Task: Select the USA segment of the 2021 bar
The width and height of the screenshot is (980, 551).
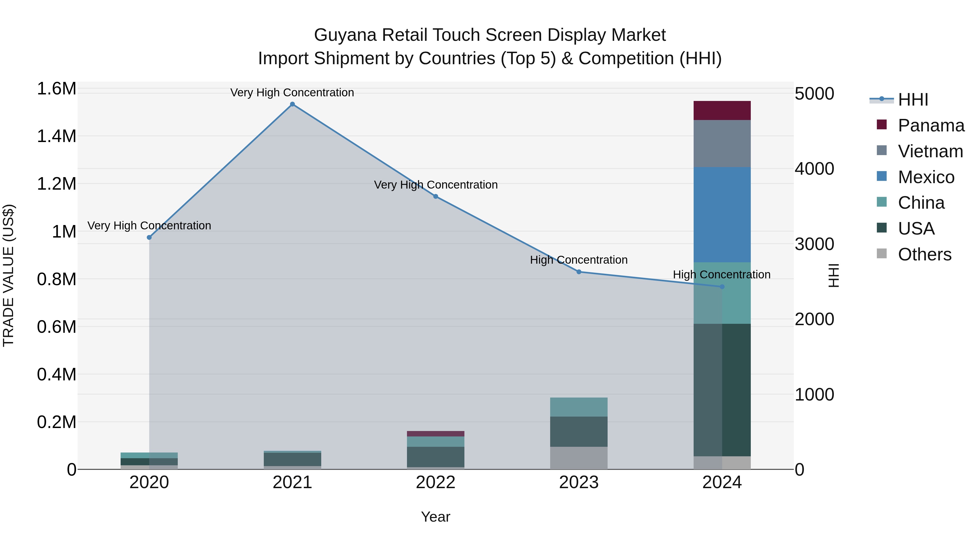Action: pos(292,459)
